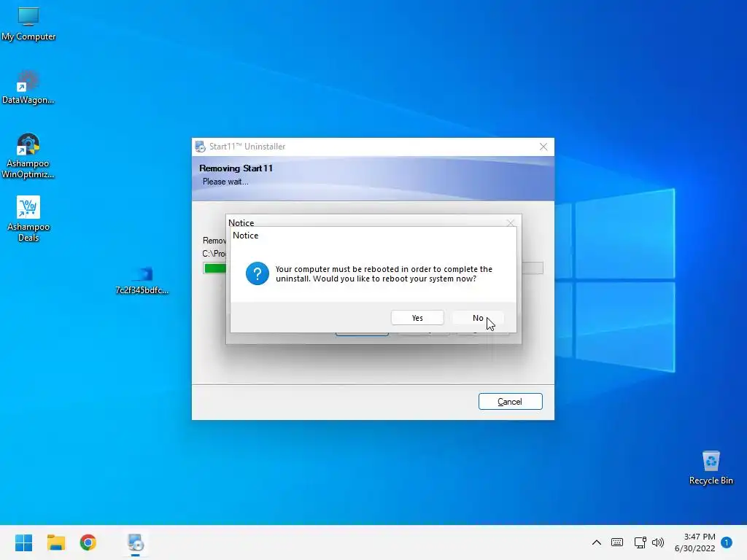Image resolution: width=747 pixels, height=560 pixels.
Task: Close the Start11 Uninstaller window
Action: coord(543,147)
